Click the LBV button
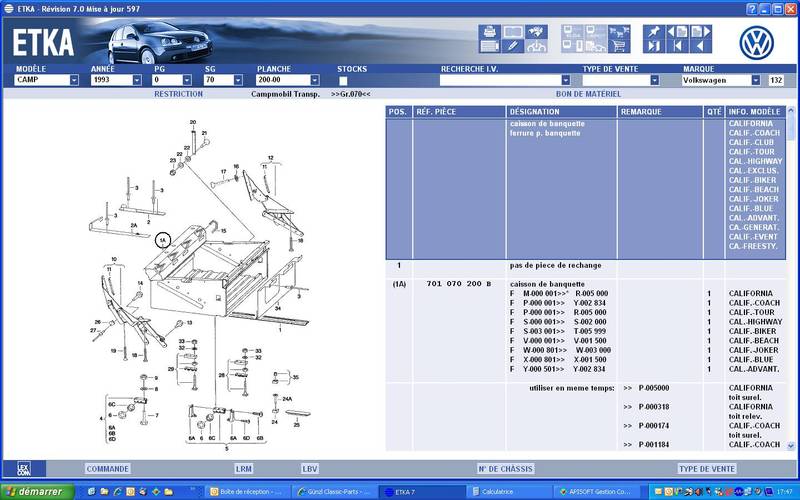 coord(310,468)
